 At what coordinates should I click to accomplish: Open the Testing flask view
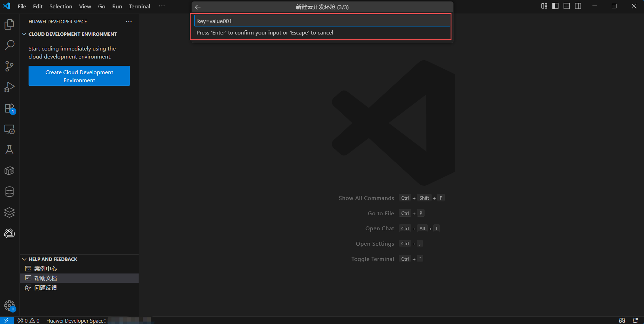point(9,150)
